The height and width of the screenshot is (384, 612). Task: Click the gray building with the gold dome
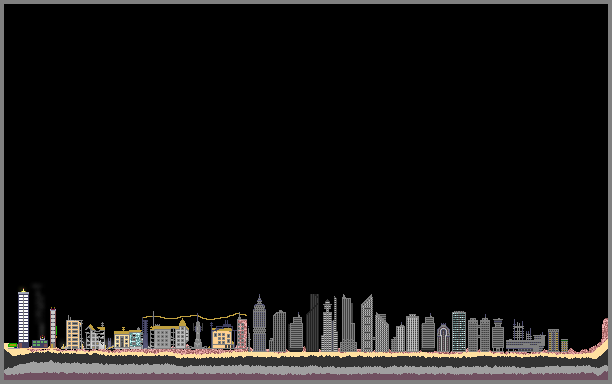[x=169, y=334]
